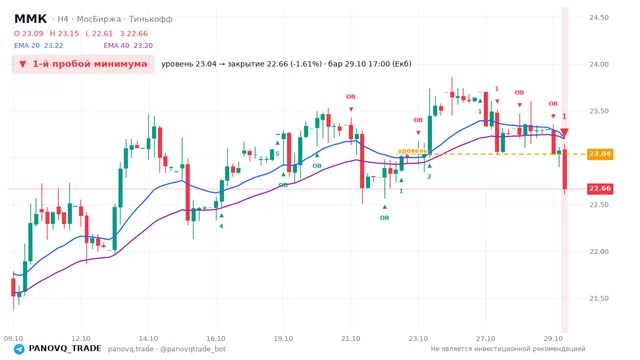This screenshot has width=640, height=360.
Task: Click the EMA 20 legend entry
Action: coord(38,46)
